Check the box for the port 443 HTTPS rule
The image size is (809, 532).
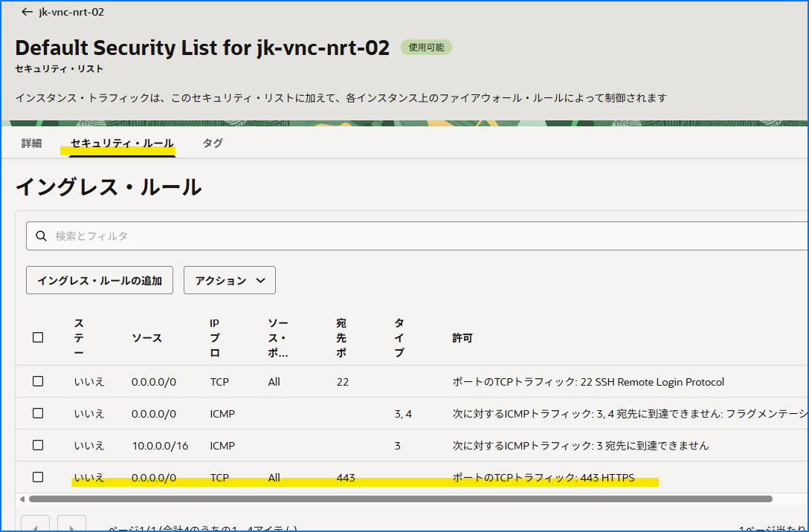pyautogui.click(x=38, y=477)
